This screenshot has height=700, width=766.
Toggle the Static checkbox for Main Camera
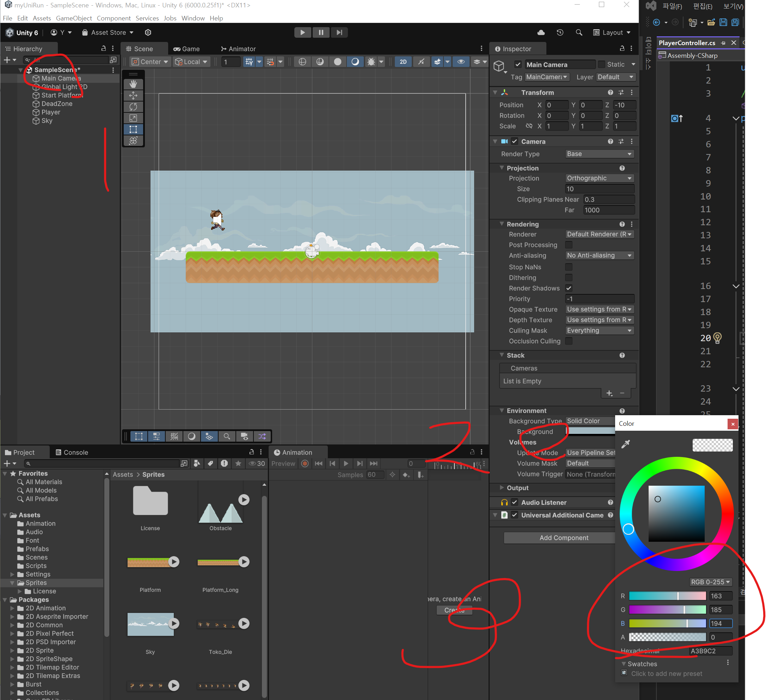click(x=601, y=65)
